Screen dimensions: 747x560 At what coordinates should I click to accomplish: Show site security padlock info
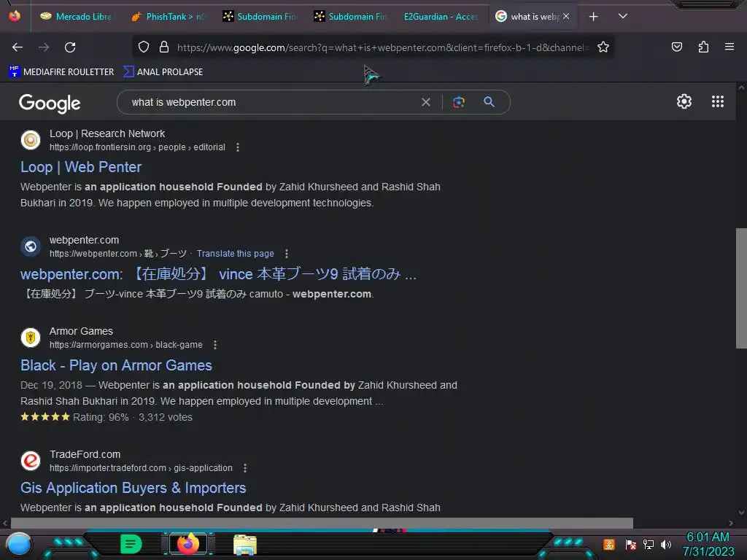tap(164, 47)
